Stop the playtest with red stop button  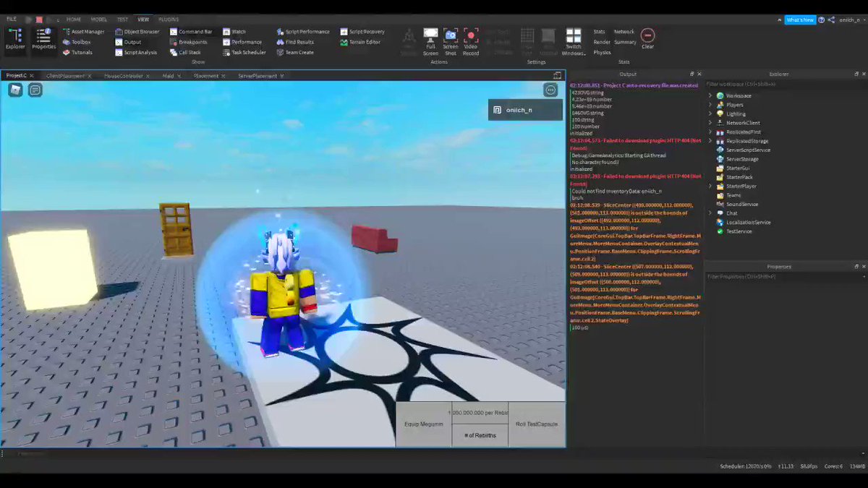39,20
